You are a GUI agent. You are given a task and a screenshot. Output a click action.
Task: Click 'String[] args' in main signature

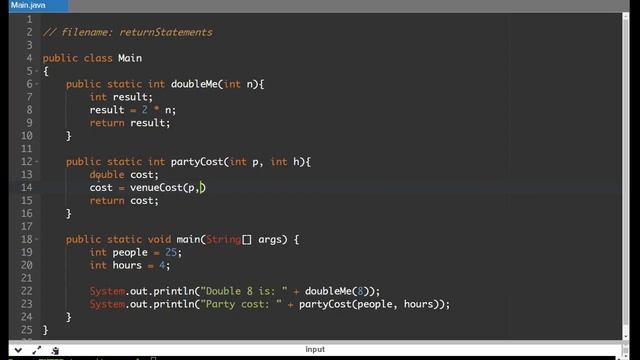click(x=244, y=240)
